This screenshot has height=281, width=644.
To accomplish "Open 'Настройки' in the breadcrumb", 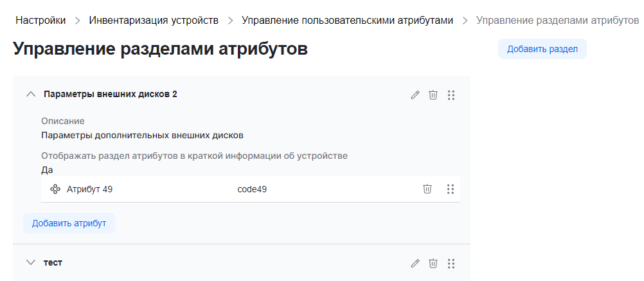I will click(40, 21).
